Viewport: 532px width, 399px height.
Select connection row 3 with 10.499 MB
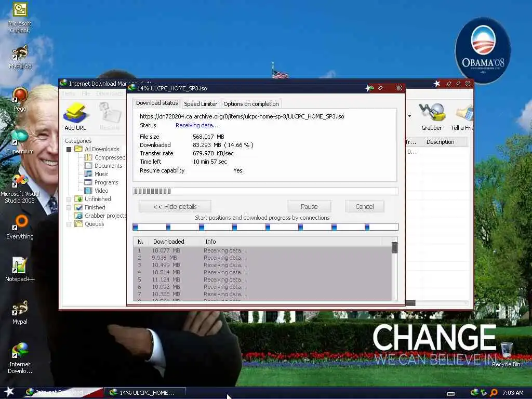[262, 265]
